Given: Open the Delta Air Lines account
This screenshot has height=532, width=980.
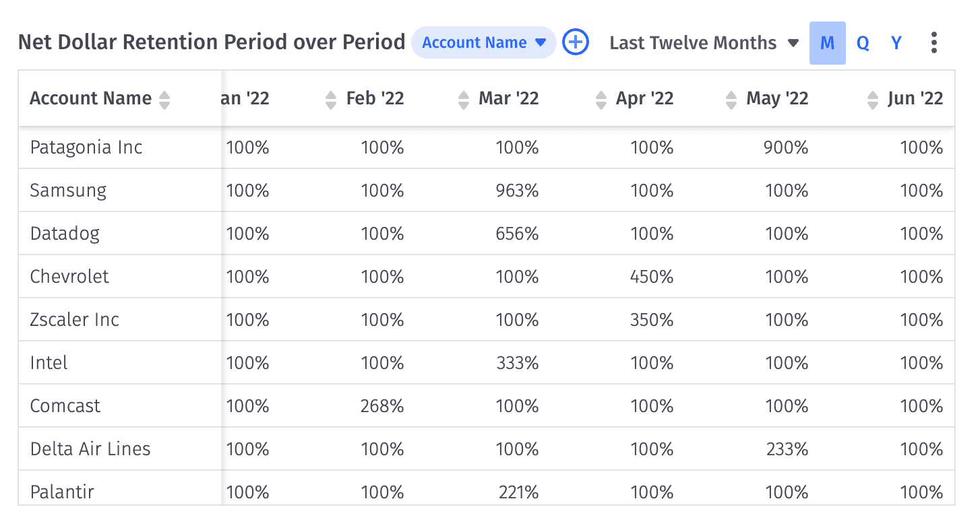Looking at the screenshot, I should click(x=90, y=448).
